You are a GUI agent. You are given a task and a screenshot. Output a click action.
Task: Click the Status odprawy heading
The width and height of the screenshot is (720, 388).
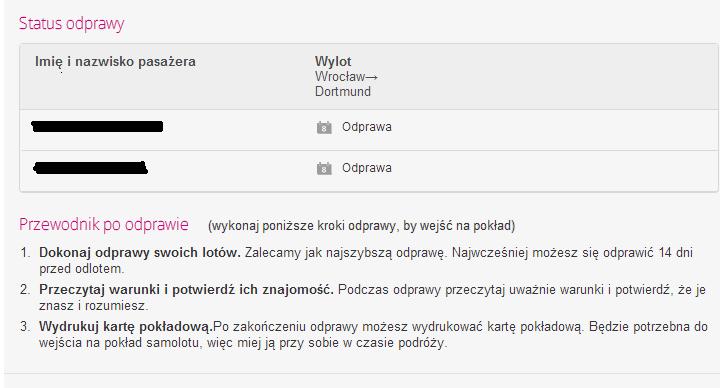[x=72, y=23]
